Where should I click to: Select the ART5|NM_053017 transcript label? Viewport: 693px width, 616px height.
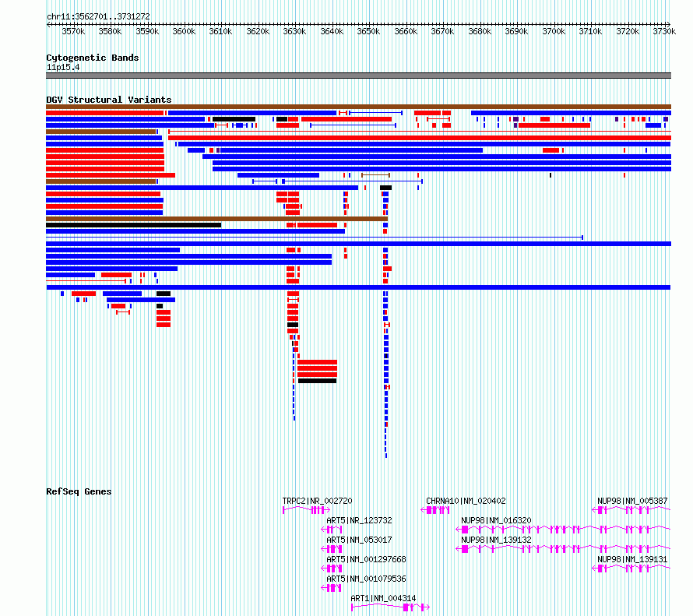[x=359, y=540]
